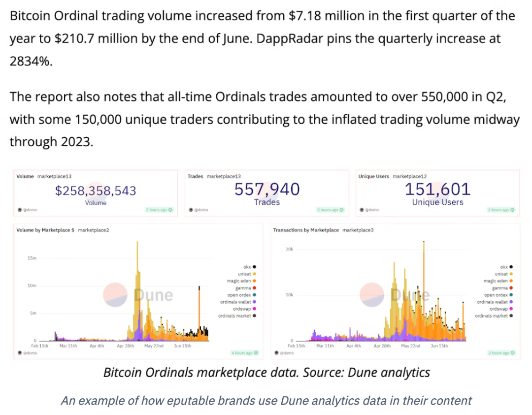
Task: Select the gamma legend label in Volume chart
Action: pyautogui.click(x=243, y=288)
